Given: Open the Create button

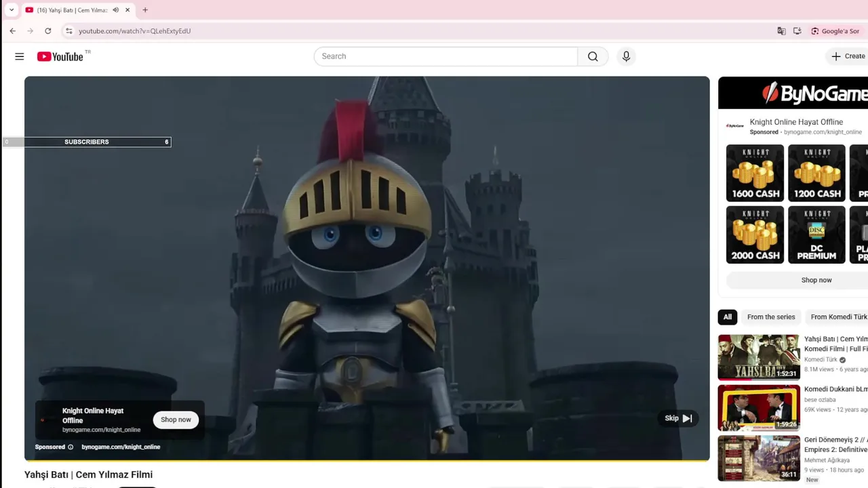Looking at the screenshot, I should pos(848,56).
